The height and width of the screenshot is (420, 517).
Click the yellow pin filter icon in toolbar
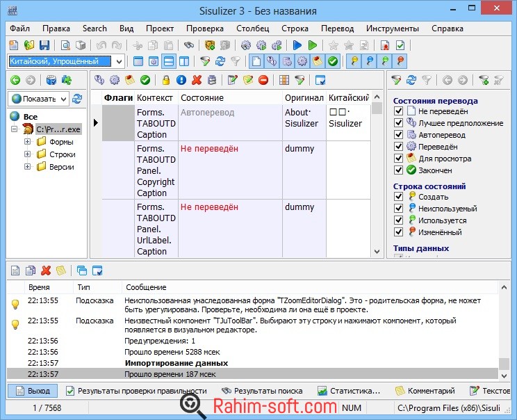(x=354, y=61)
